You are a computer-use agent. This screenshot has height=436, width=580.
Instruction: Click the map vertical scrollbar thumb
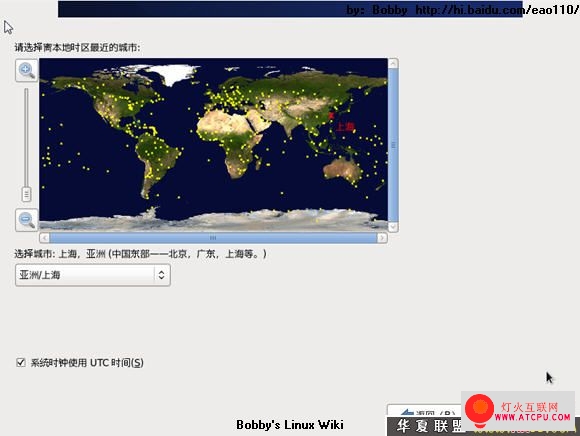(393, 145)
